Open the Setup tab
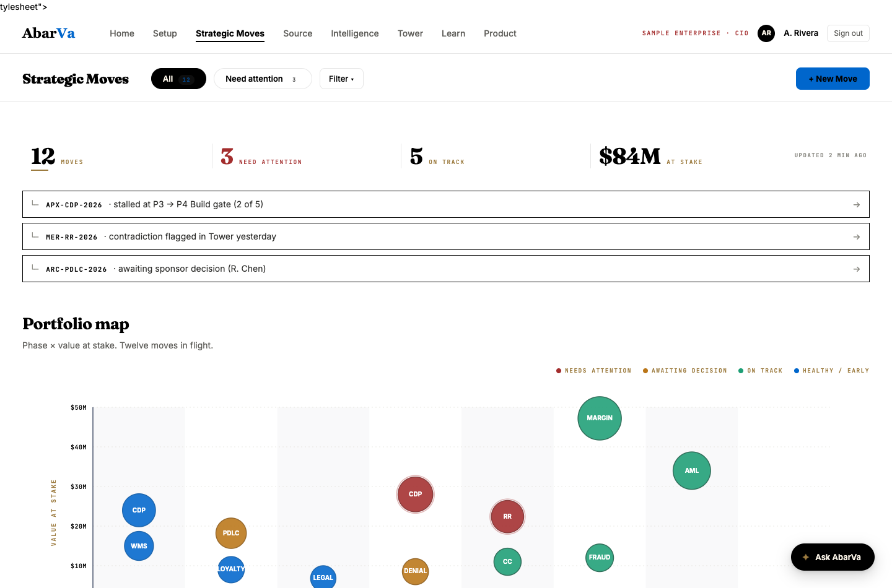This screenshot has height=588, width=892. click(165, 33)
